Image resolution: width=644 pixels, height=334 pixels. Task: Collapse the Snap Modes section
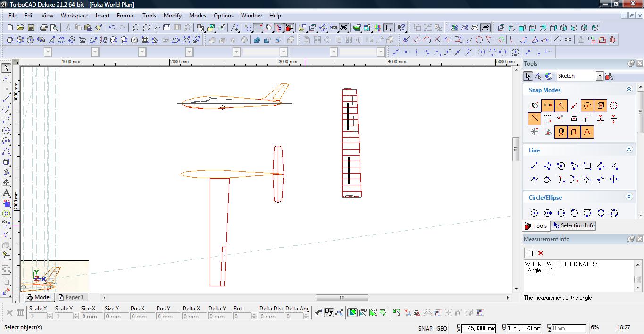click(x=629, y=89)
